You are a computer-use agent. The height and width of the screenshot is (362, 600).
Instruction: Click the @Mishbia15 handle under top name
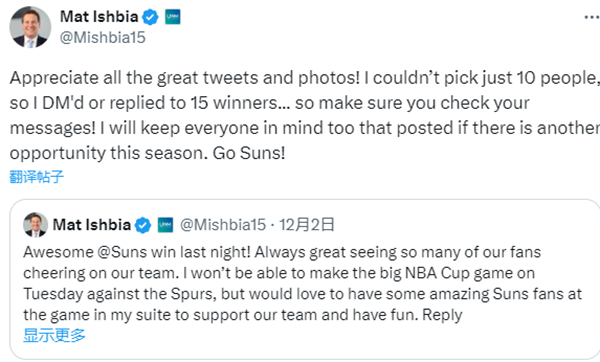pos(103,38)
